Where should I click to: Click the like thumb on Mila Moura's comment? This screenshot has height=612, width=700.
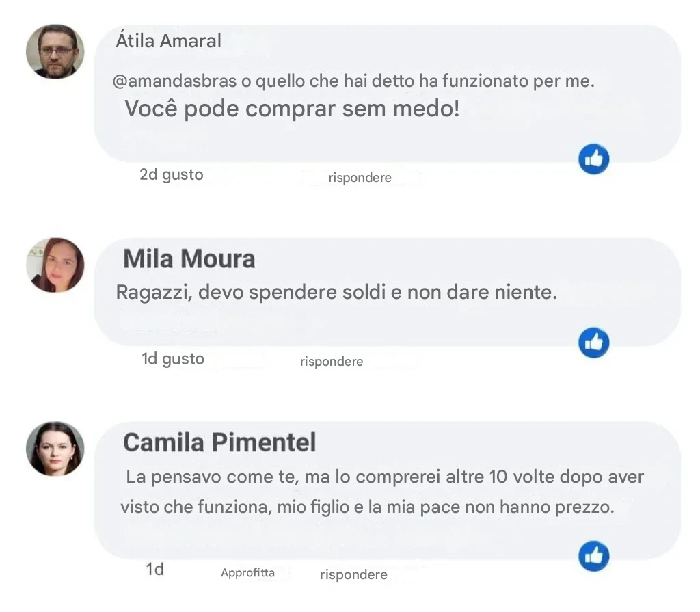click(x=593, y=343)
